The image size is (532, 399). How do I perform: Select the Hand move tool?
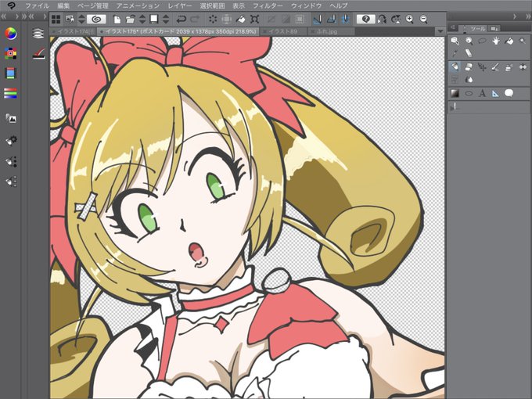tap(496, 41)
